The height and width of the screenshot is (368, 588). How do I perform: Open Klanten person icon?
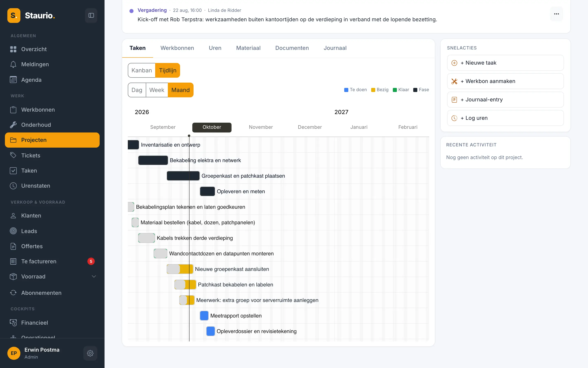click(x=13, y=216)
